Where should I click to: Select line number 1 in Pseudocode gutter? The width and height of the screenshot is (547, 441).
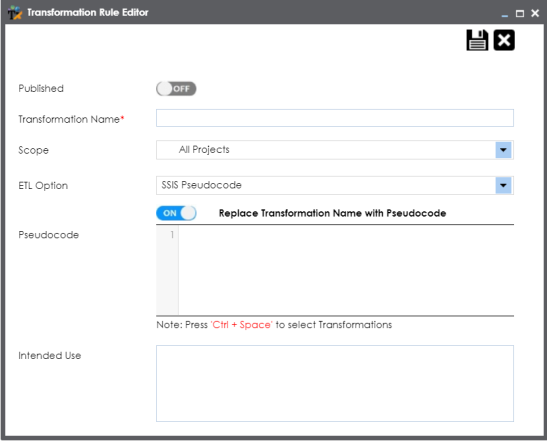pos(172,234)
